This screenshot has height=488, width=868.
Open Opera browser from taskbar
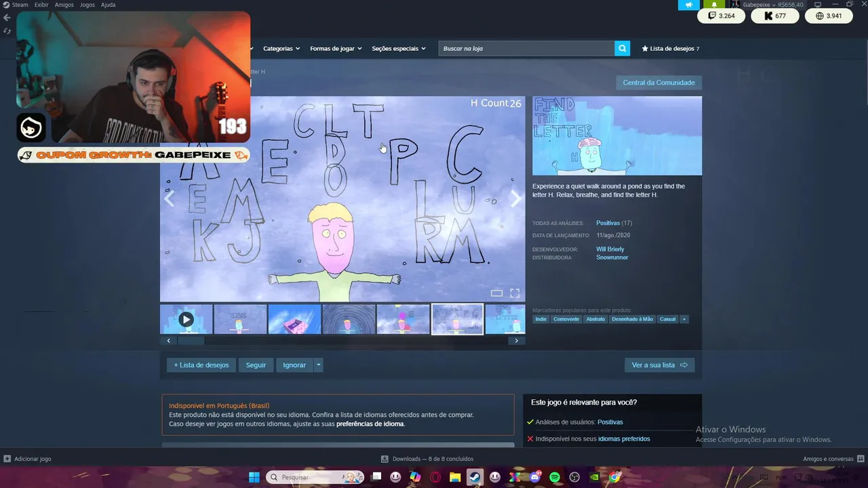(435, 477)
